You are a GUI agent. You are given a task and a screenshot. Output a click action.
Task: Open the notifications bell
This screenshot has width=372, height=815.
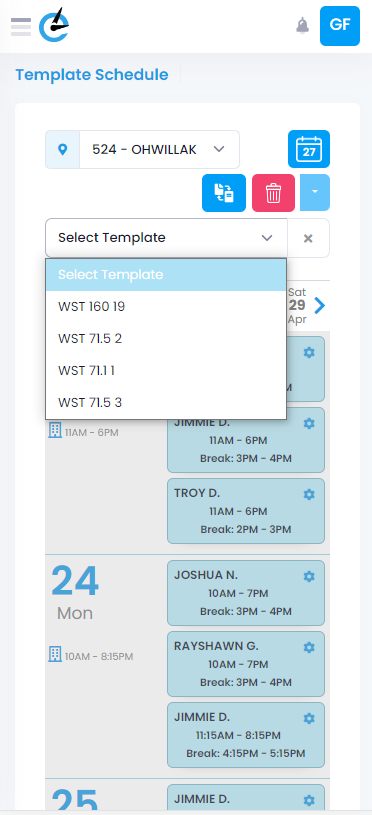(302, 25)
